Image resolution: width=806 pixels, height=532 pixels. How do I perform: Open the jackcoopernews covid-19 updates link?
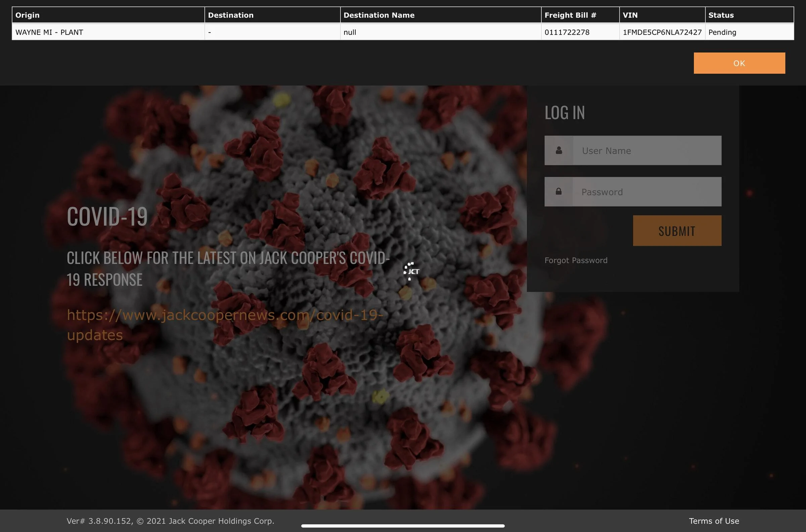225,325
